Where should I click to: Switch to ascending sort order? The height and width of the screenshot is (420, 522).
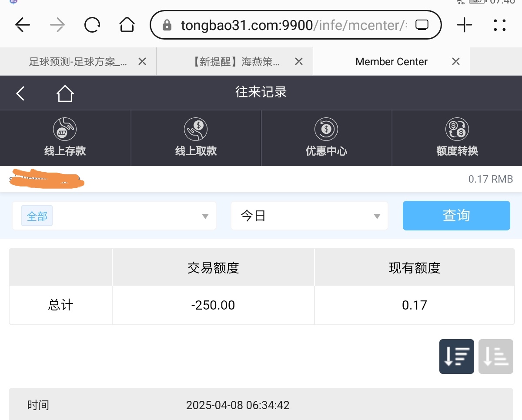(495, 357)
